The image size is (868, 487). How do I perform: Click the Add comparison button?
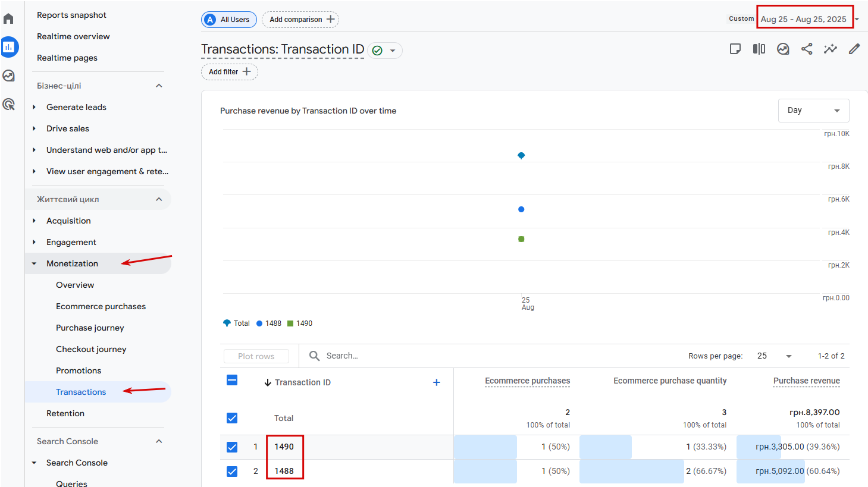pyautogui.click(x=300, y=20)
